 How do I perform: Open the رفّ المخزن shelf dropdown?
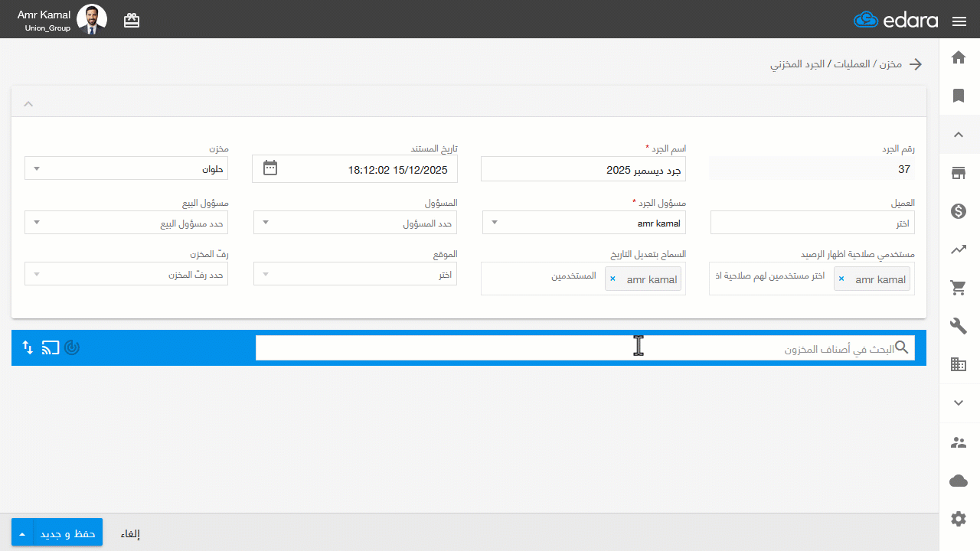tap(126, 274)
